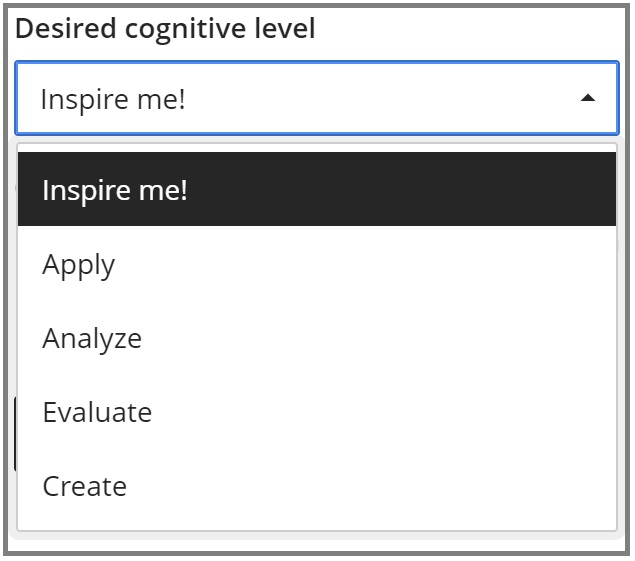Keep the Inspire me! selection in list
Viewport: 635px width, 561px height.
tap(115, 190)
